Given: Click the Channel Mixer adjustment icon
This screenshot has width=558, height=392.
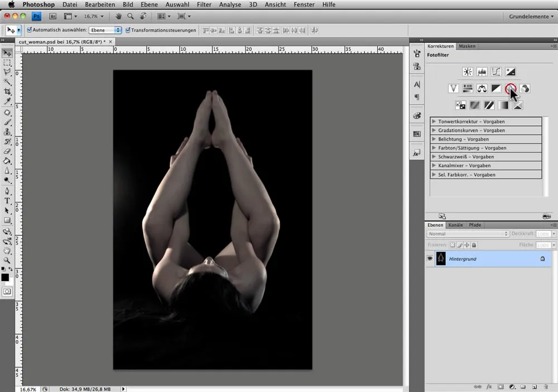Looking at the screenshot, I should point(525,89).
